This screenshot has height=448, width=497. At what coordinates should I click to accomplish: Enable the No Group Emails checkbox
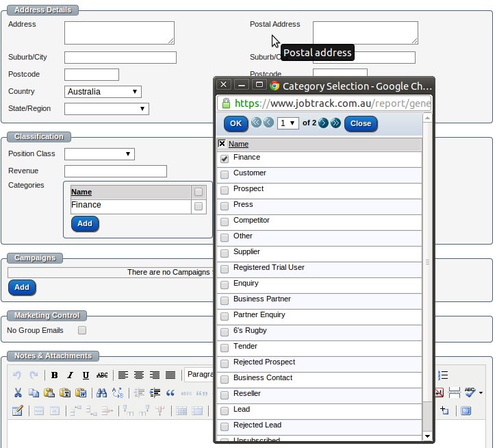coord(82,330)
